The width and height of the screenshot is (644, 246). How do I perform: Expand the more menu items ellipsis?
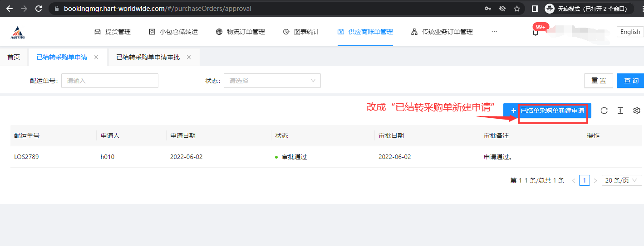pyautogui.click(x=494, y=32)
